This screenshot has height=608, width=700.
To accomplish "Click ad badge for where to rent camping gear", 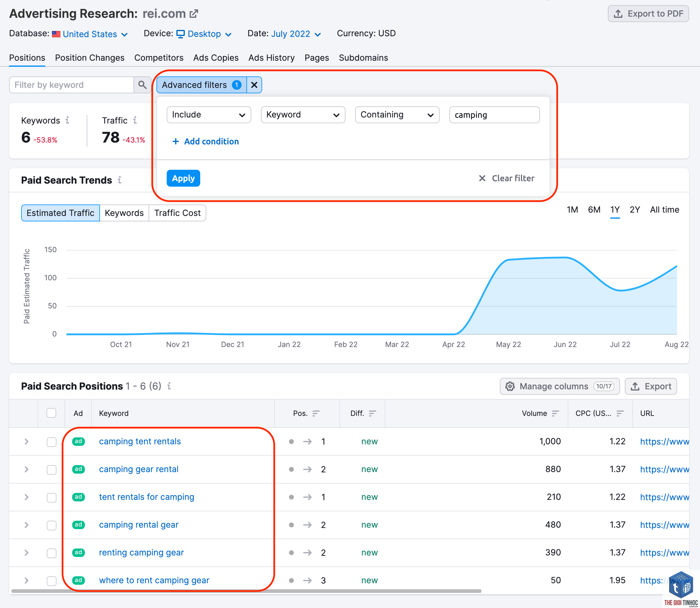I will pos(78,580).
